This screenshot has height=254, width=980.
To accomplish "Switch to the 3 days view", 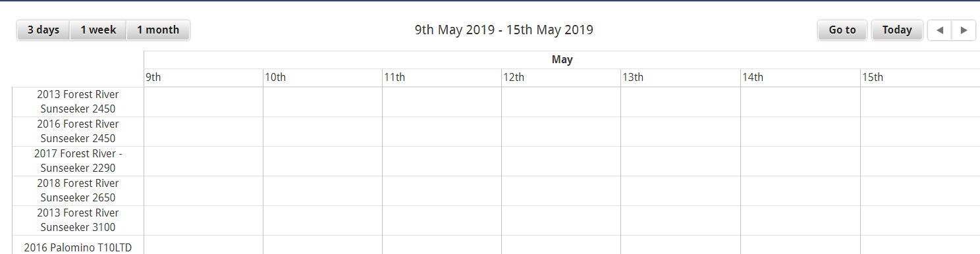I will (x=43, y=30).
